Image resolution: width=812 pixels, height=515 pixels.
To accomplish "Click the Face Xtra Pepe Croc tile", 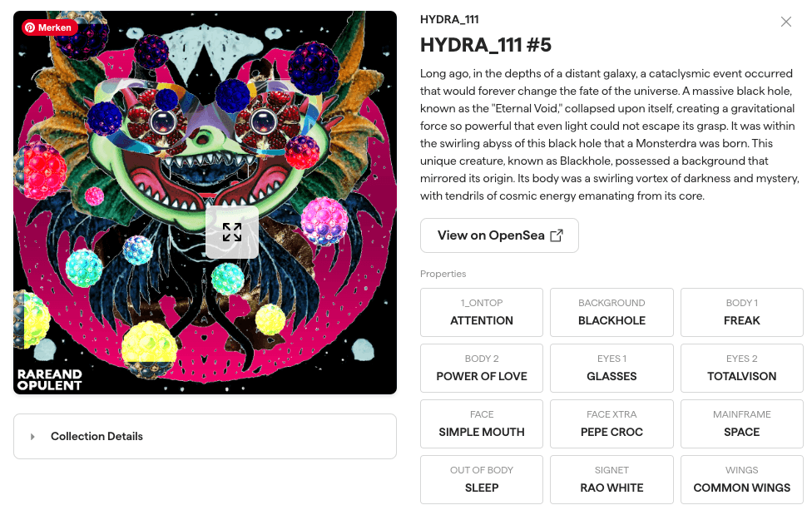I will coord(611,423).
